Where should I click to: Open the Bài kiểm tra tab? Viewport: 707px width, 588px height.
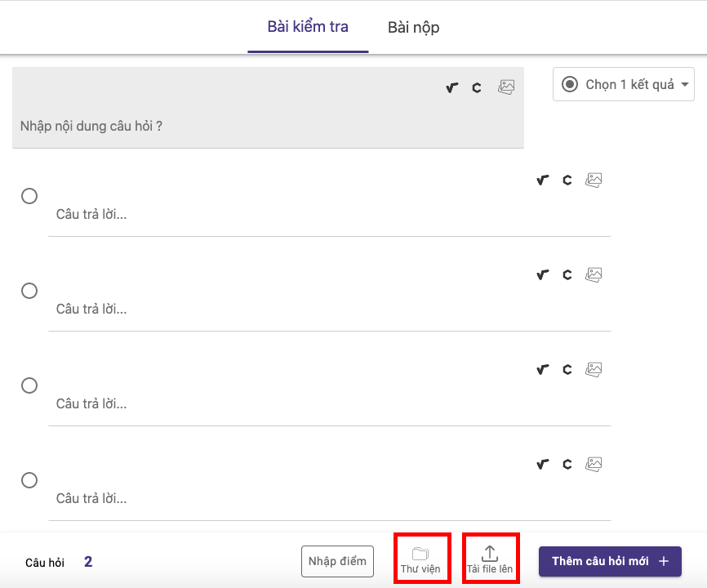pos(308,27)
